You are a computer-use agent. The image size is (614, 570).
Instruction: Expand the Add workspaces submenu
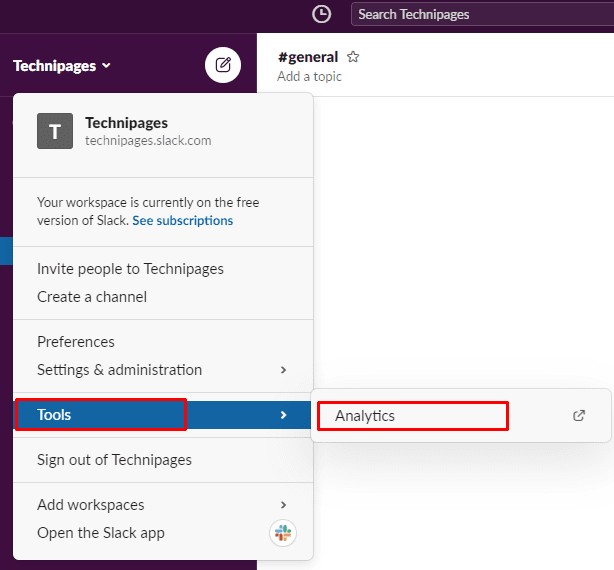[x=283, y=505]
